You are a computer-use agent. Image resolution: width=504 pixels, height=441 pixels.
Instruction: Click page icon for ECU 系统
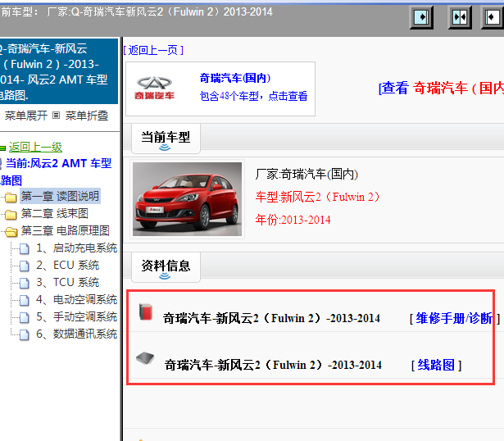pyautogui.click(x=24, y=266)
